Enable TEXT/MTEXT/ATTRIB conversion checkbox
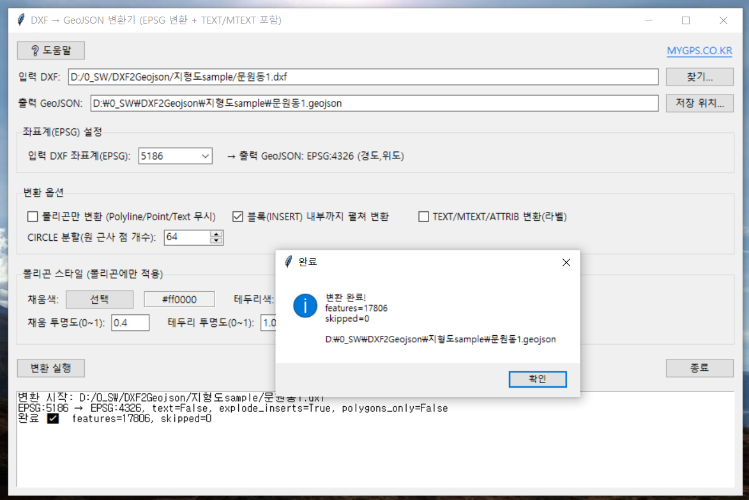The width and height of the screenshot is (749, 500). [424, 216]
